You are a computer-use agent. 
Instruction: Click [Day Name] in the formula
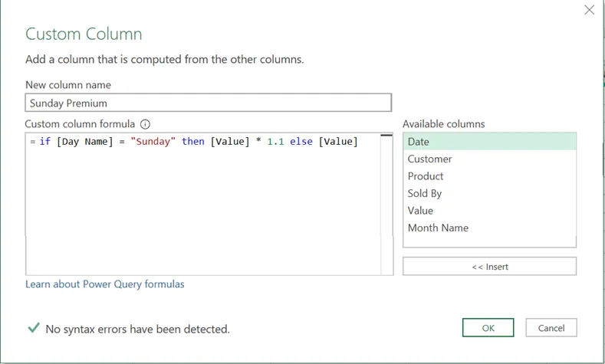86,142
